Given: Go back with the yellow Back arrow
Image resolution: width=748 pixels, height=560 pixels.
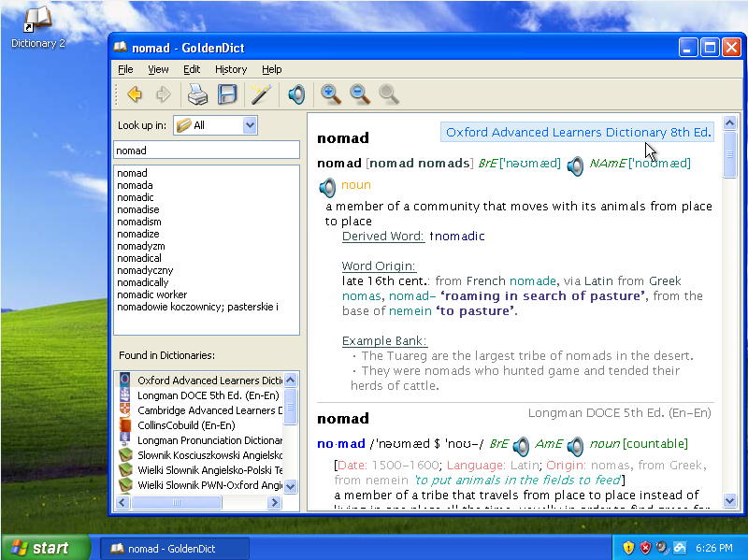Looking at the screenshot, I should click(135, 94).
